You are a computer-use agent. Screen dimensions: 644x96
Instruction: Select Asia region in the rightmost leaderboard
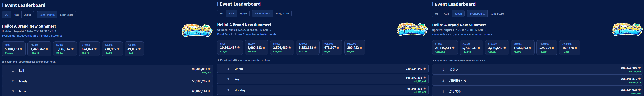446,14
